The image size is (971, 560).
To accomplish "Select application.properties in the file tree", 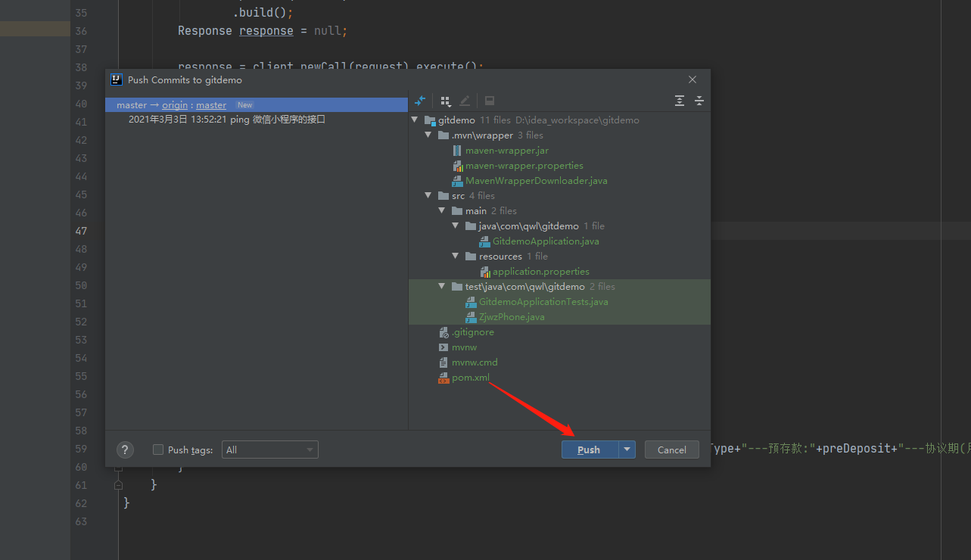I will pos(541,272).
